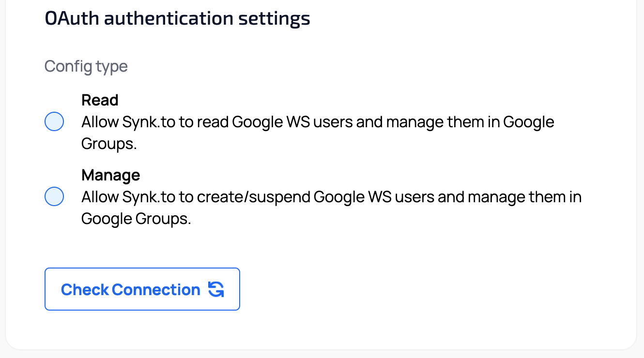Click the 'Connection' word on the blue-outlined button
644x358 pixels.
[156, 290]
